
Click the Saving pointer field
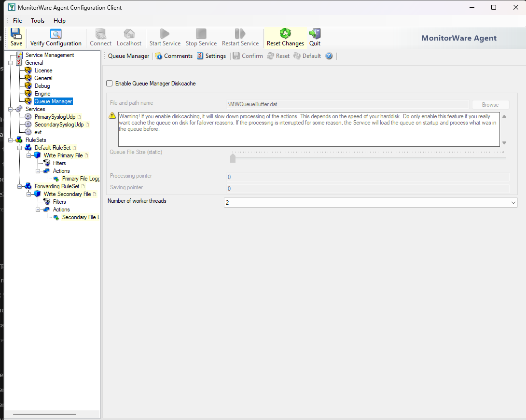click(368, 189)
